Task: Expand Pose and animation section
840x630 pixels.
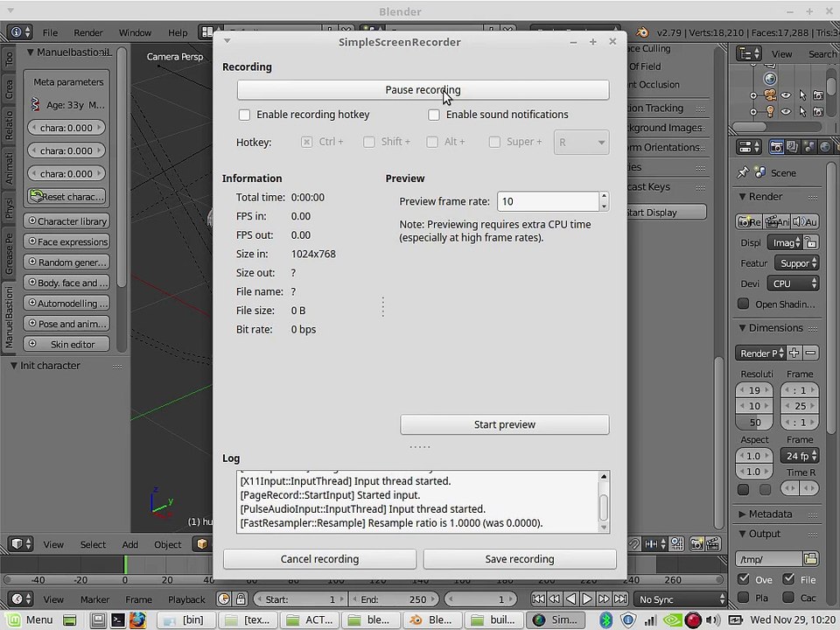Action: 67,324
